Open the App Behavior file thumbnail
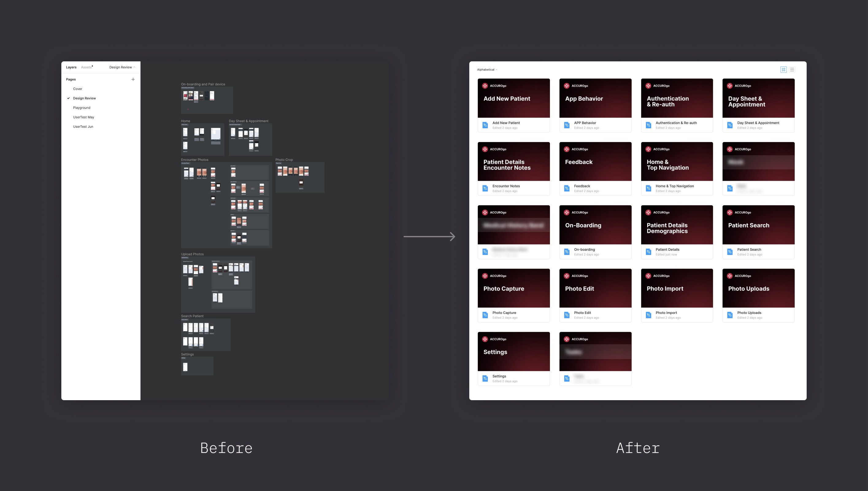The image size is (868, 491). click(595, 98)
